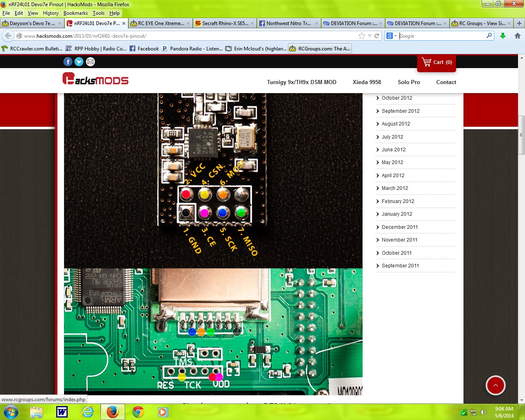Image resolution: width=525 pixels, height=420 pixels.
Task: Switch to the RC EYE One Xtreme tab
Action: point(160,23)
